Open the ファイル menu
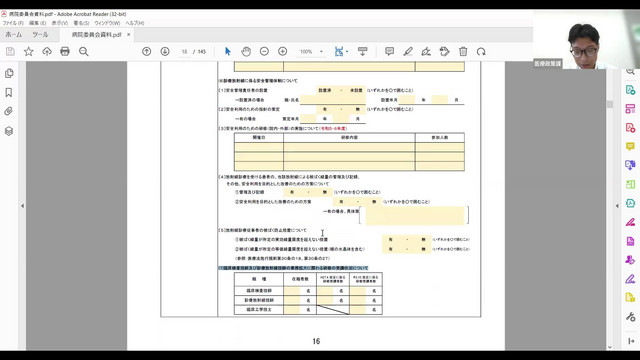 [13, 23]
